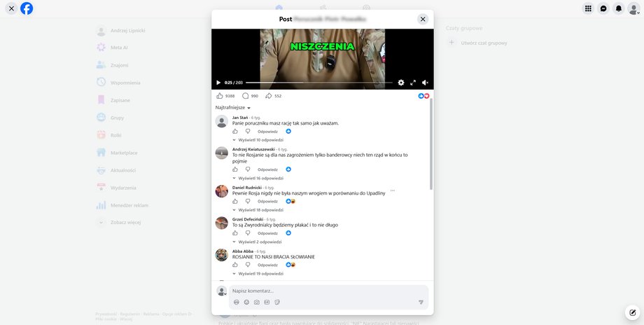The image size is (644, 325).
Task: Seek on the video progress bar
Action: coord(318,83)
